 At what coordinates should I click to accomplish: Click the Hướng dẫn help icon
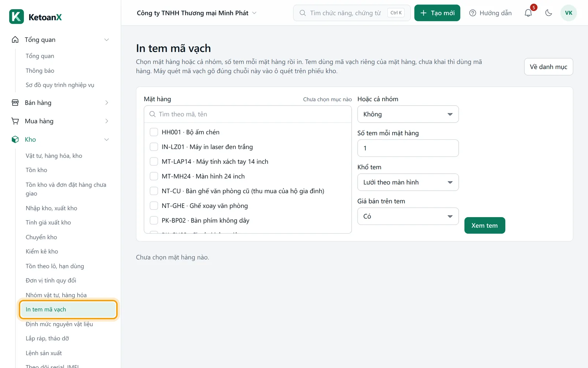tap(473, 13)
